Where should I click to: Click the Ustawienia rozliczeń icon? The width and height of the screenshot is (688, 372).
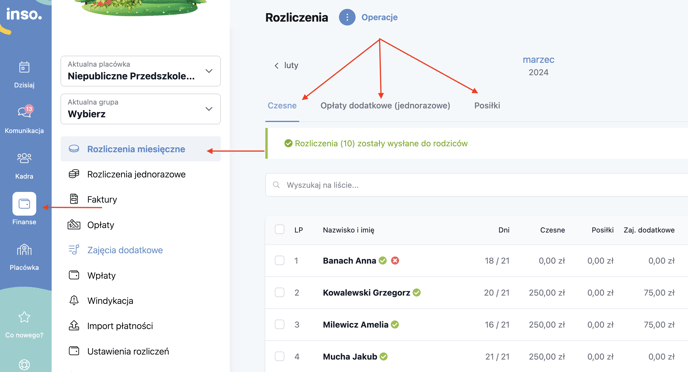pos(74,351)
